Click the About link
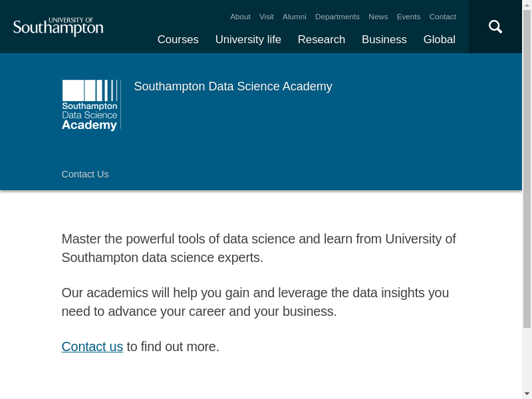The width and height of the screenshot is (532, 399). [x=240, y=17]
